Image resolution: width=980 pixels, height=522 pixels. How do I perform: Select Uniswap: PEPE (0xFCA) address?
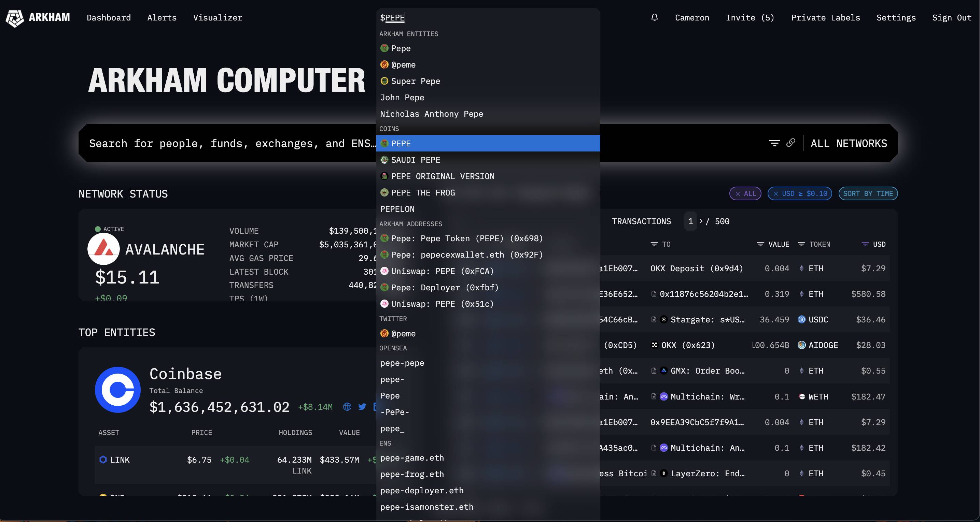pyautogui.click(x=488, y=271)
